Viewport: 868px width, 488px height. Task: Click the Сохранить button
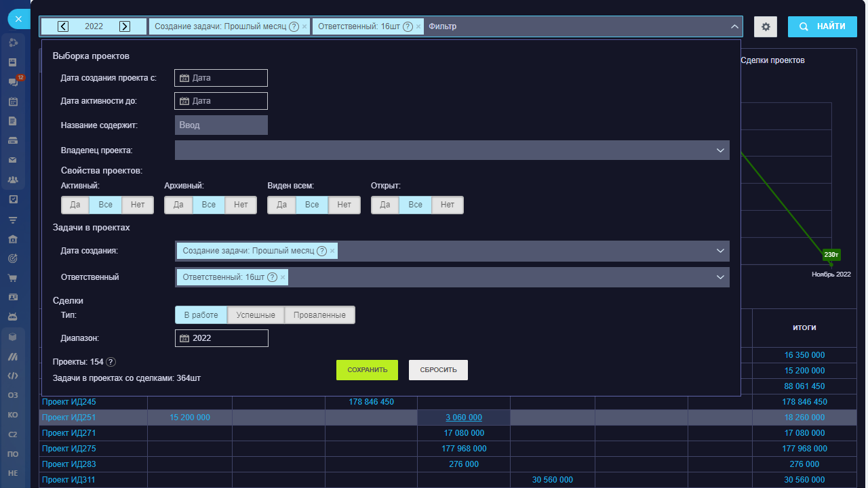(367, 370)
